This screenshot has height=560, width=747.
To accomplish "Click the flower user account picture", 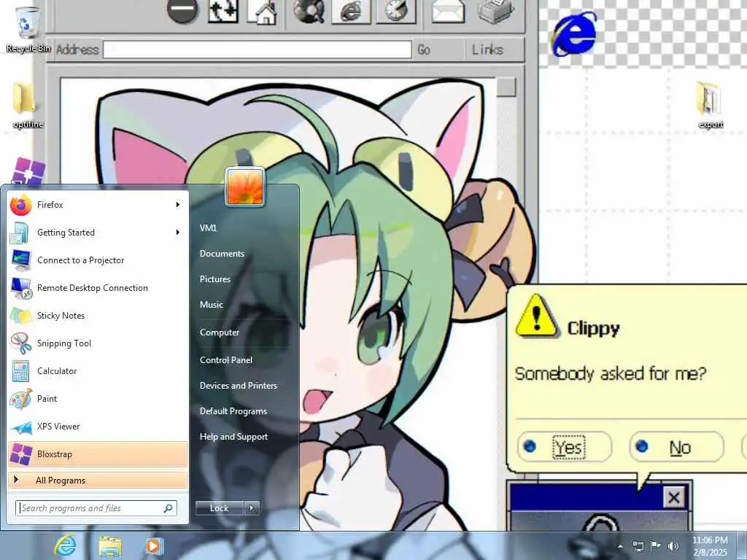I will tap(245, 187).
